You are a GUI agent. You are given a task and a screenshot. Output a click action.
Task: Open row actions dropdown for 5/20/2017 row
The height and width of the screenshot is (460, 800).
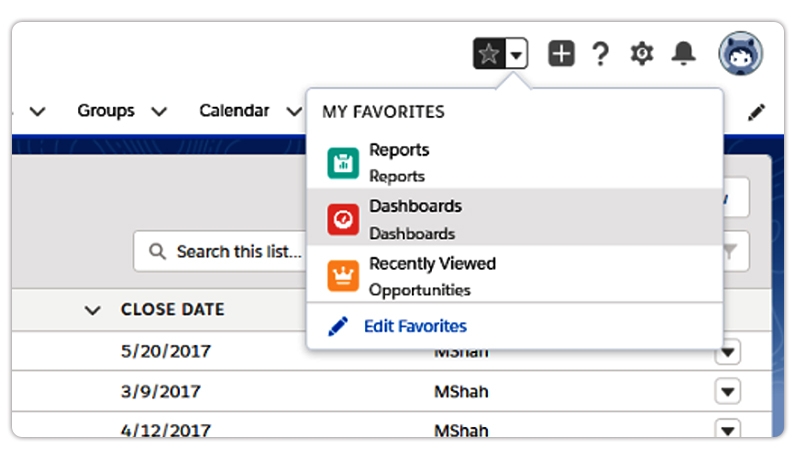[728, 353]
